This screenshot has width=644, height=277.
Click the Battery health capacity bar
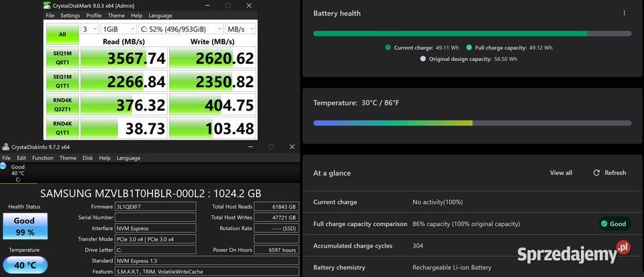(472, 34)
